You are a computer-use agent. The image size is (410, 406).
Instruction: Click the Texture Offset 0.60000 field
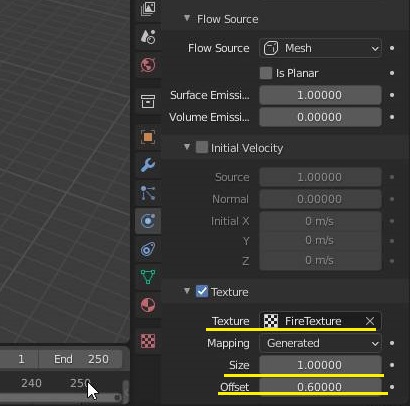click(x=320, y=387)
